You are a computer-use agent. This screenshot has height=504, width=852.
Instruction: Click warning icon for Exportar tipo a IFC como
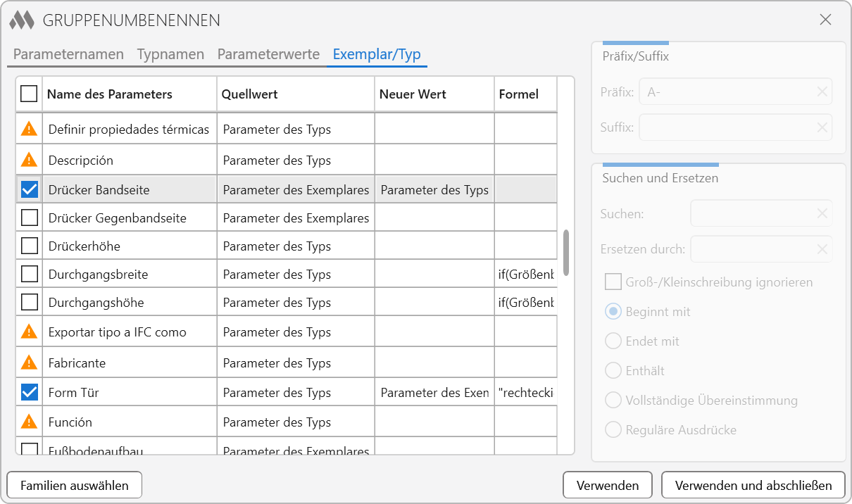click(29, 332)
